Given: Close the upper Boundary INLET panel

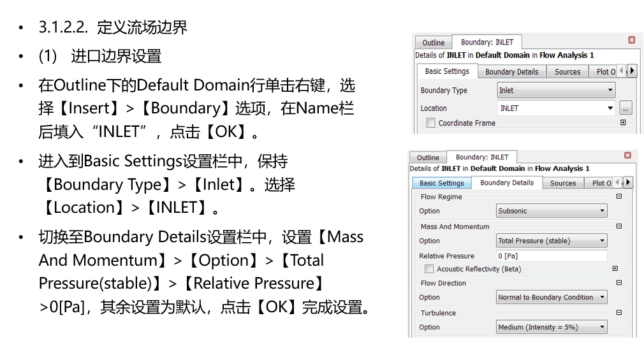Looking at the screenshot, I should coord(632,40).
